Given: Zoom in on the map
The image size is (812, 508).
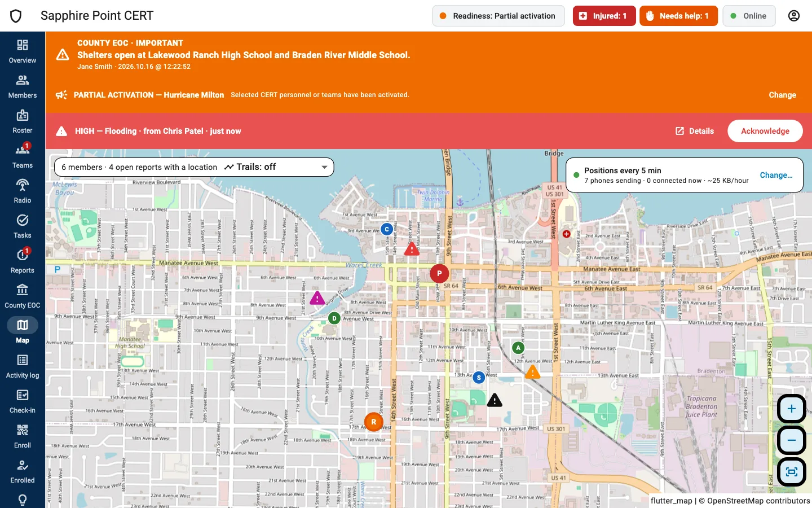Looking at the screenshot, I should pos(792,409).
